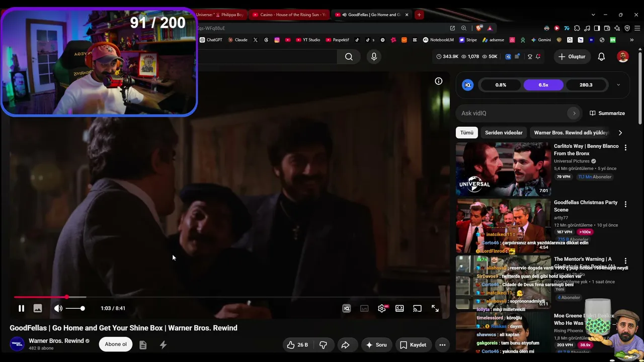Open a new browser tab
Screen dimensions: 644x362
coord(419,15)
